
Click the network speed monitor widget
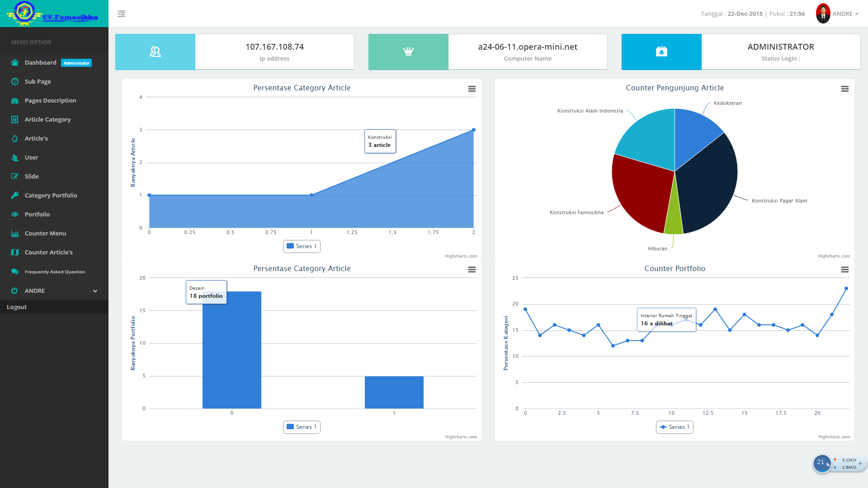coord(840,464)
